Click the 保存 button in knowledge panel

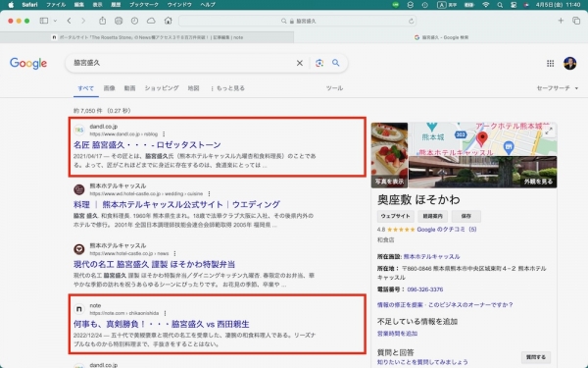click(466, 216)
